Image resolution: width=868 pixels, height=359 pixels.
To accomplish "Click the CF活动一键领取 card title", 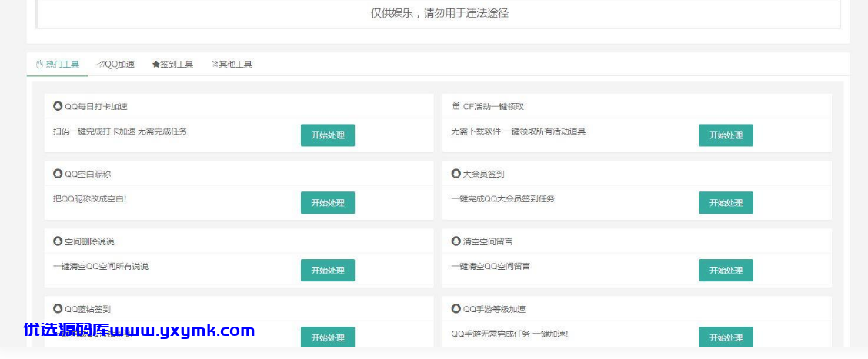I will pos(493,106).
